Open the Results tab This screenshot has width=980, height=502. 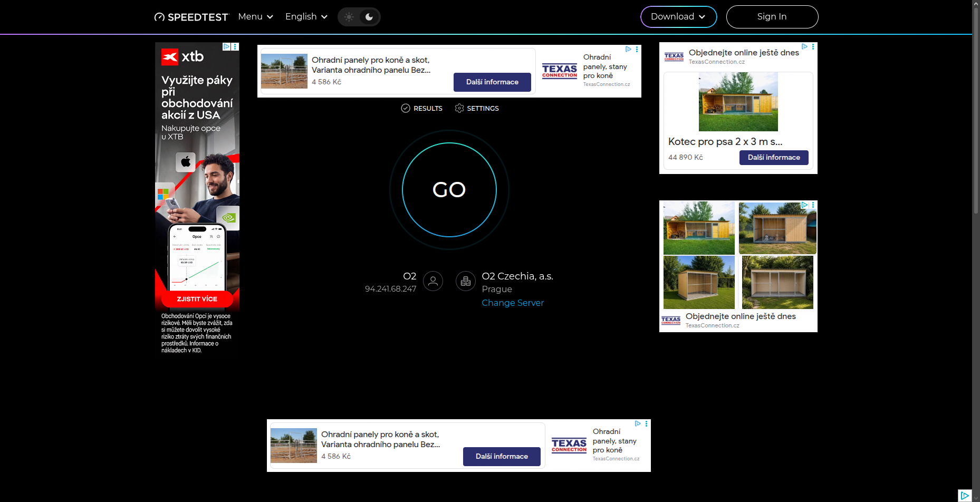coord(421,108)
